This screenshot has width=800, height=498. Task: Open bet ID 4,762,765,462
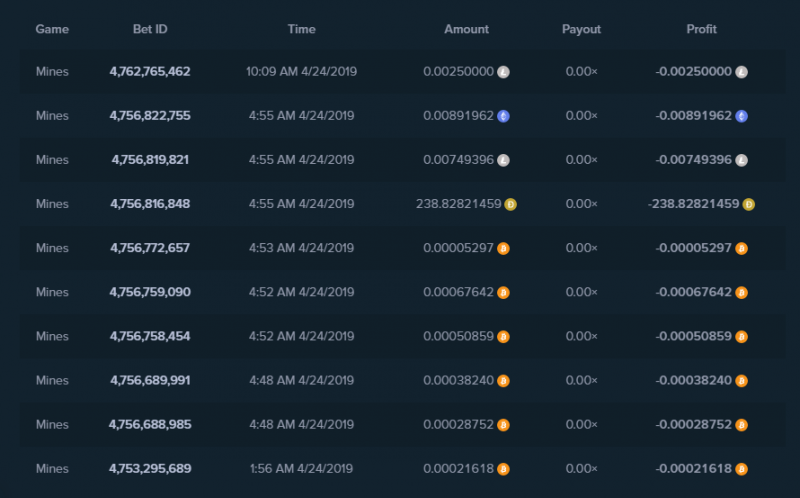150,71
